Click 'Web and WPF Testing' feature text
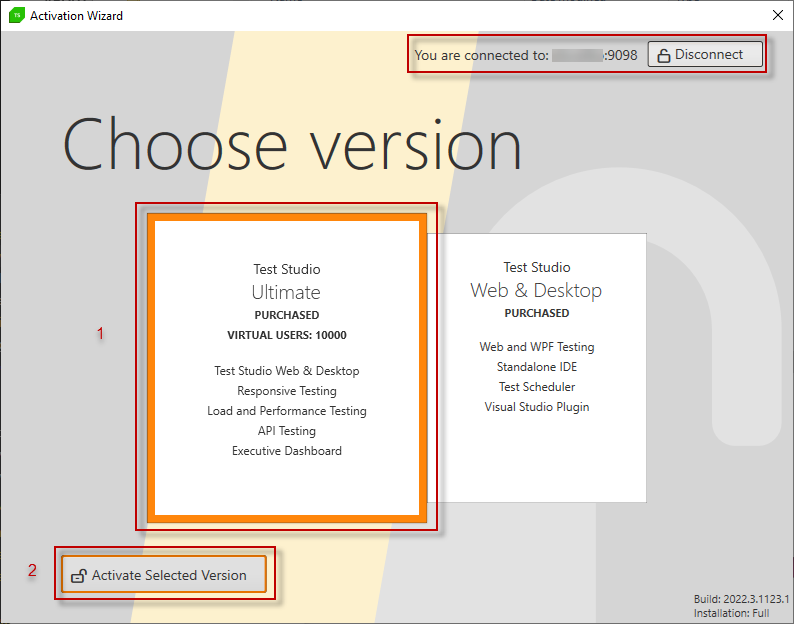The image size is (794, 624). click(x=537, y=347)
